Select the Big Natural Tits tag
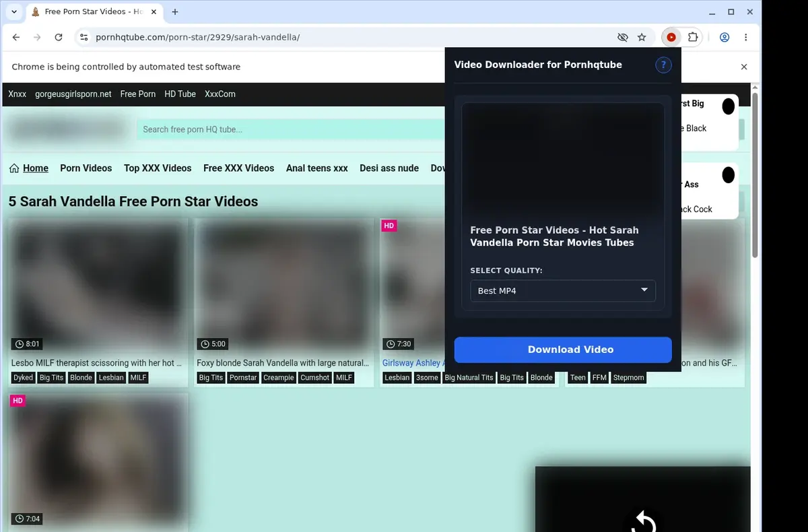 click(x=469, y=378)
